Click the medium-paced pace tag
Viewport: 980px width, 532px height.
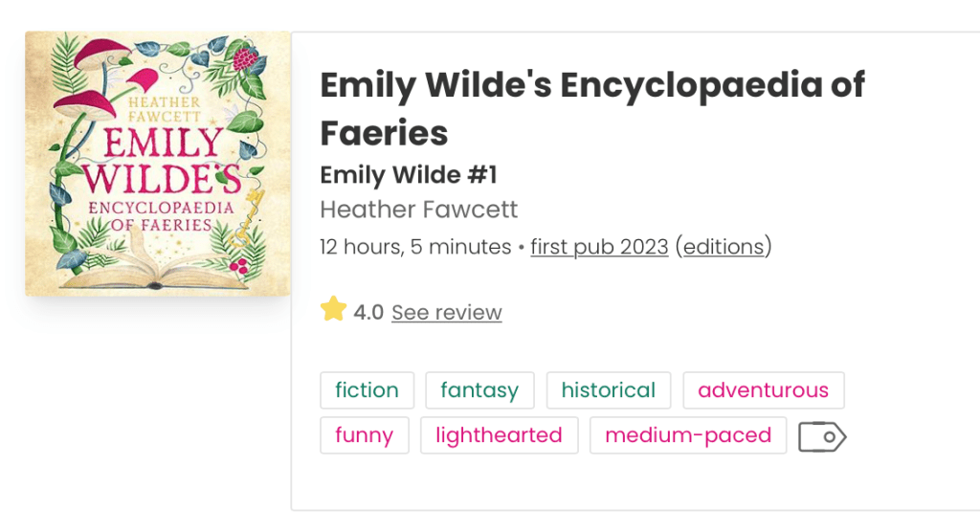688,435
